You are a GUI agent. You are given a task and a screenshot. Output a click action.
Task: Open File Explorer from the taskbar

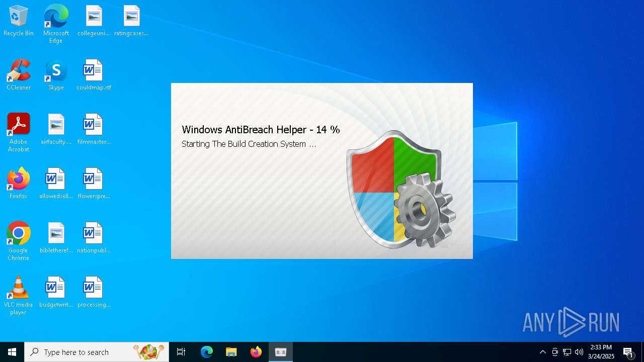[231, 352]
